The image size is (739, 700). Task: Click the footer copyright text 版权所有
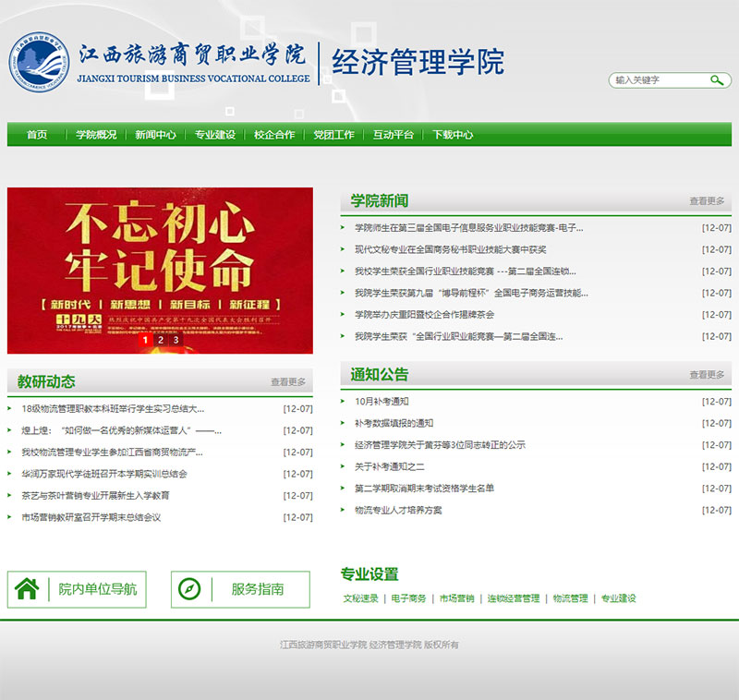point(442,645)
